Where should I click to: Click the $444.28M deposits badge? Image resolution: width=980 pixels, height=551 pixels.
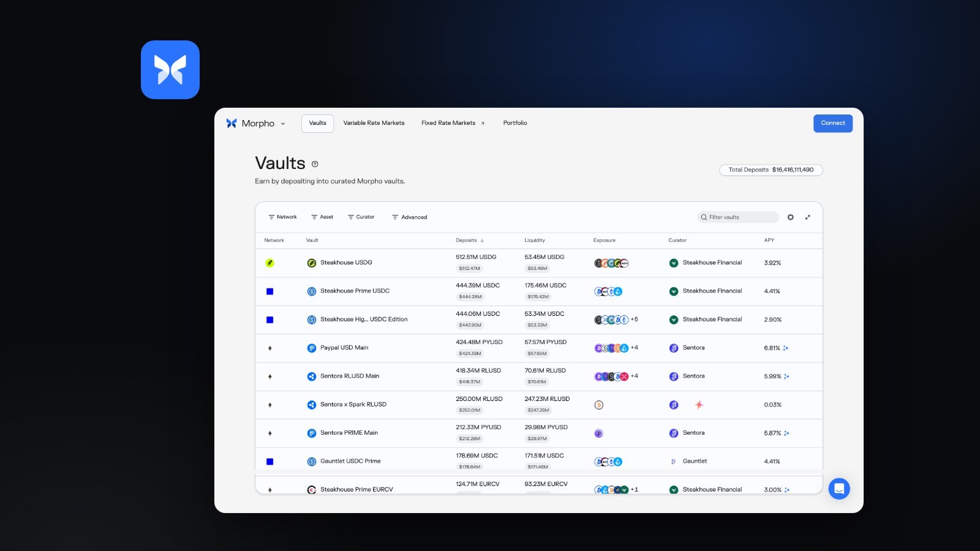pos(470,297)
